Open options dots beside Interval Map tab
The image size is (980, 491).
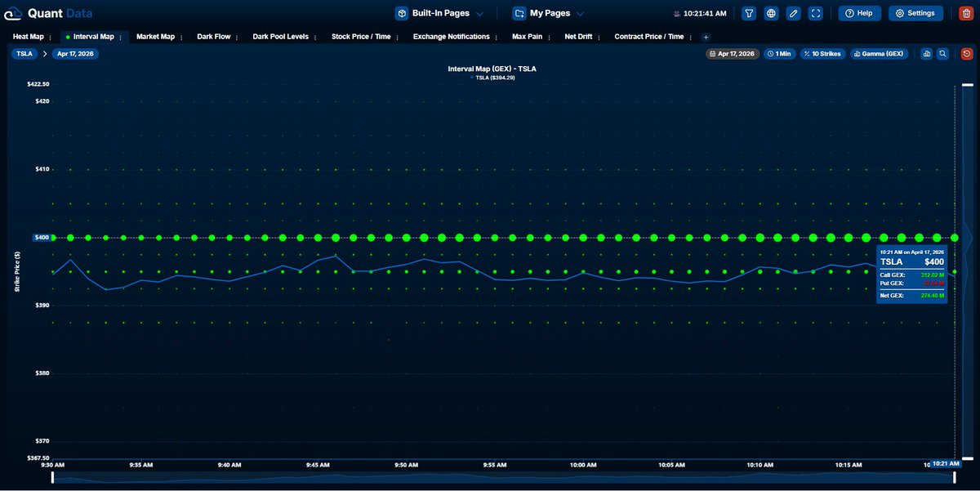(122, 37)
